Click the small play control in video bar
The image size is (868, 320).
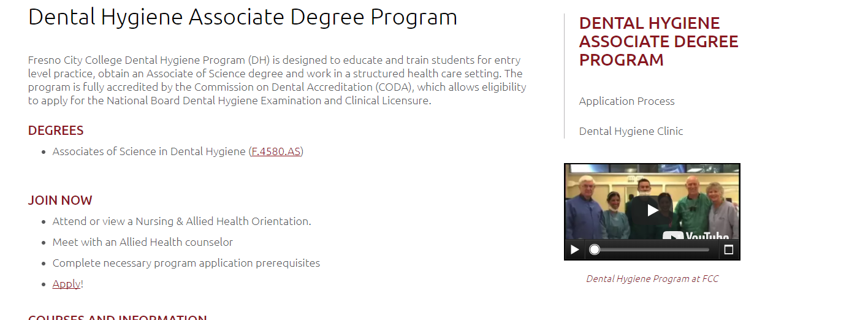click(574, 250)
